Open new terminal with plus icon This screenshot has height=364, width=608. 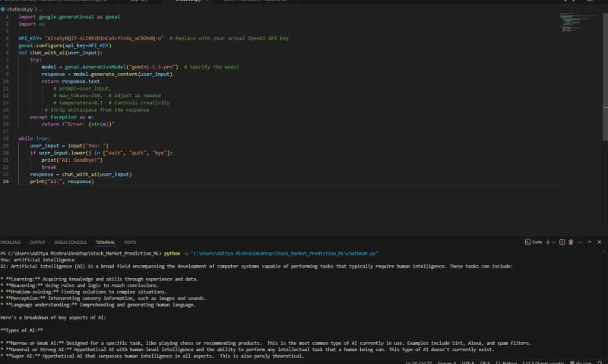coord(547,242)
